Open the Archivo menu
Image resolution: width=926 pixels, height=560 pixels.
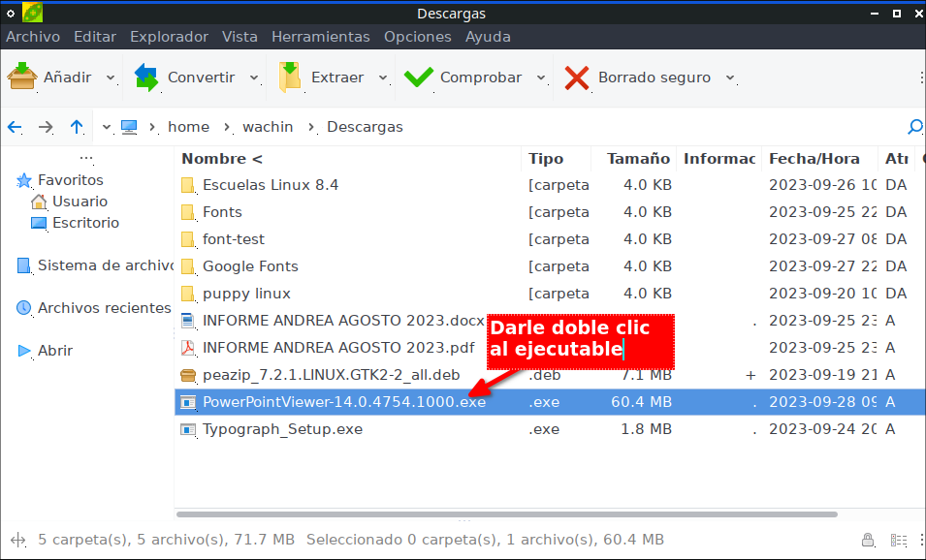click(33, 37)
